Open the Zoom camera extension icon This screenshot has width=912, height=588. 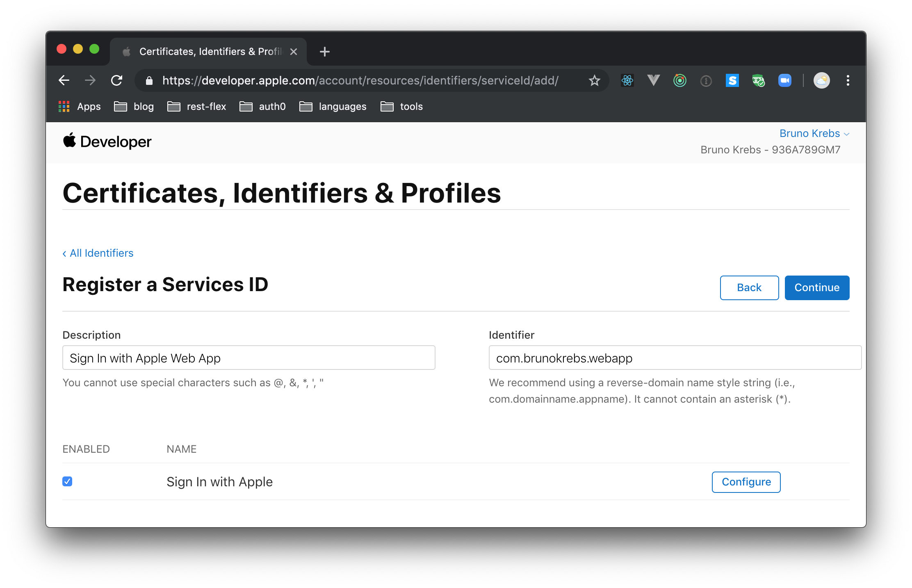tap(784, 80)
